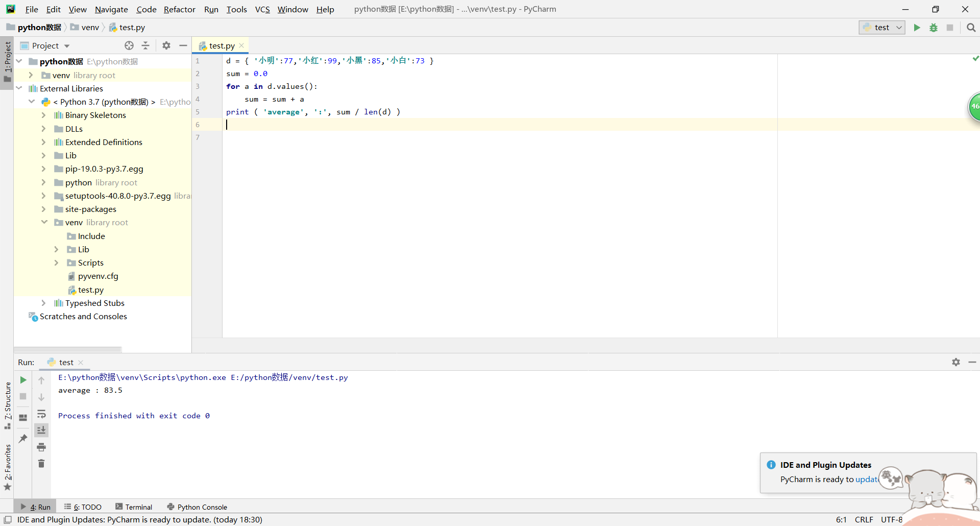Viewport: 980px width, 526px height.
Task: Click the print output icon
Action: pos(41,447)
